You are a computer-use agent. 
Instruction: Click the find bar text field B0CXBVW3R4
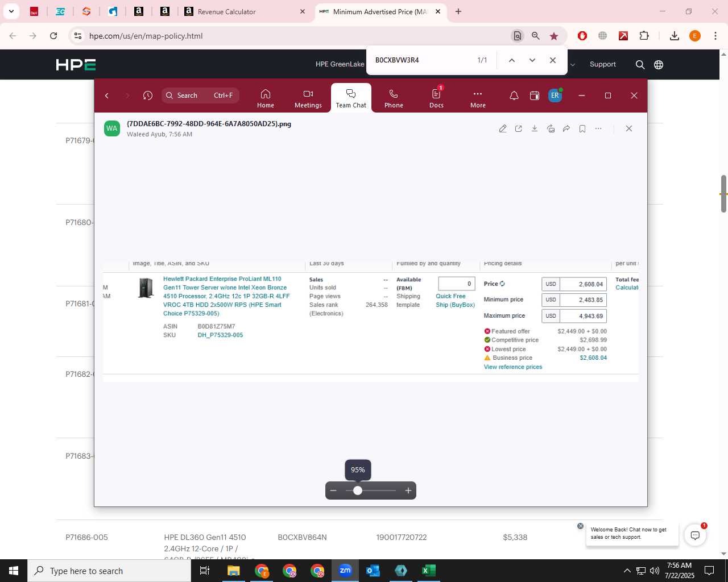(x=421, y=60)
